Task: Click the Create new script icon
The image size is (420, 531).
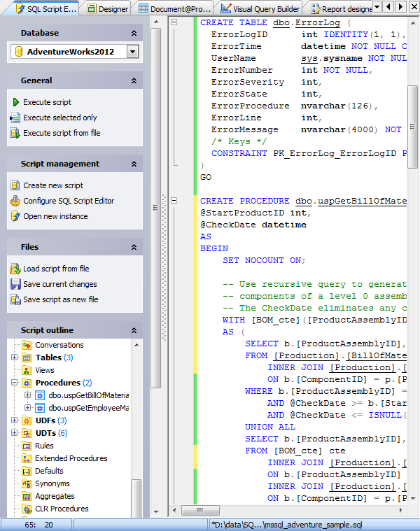Action: (x=15, y=185)
